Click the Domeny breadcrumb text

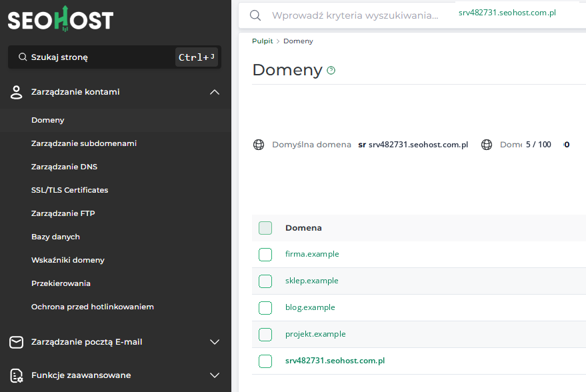298,41
